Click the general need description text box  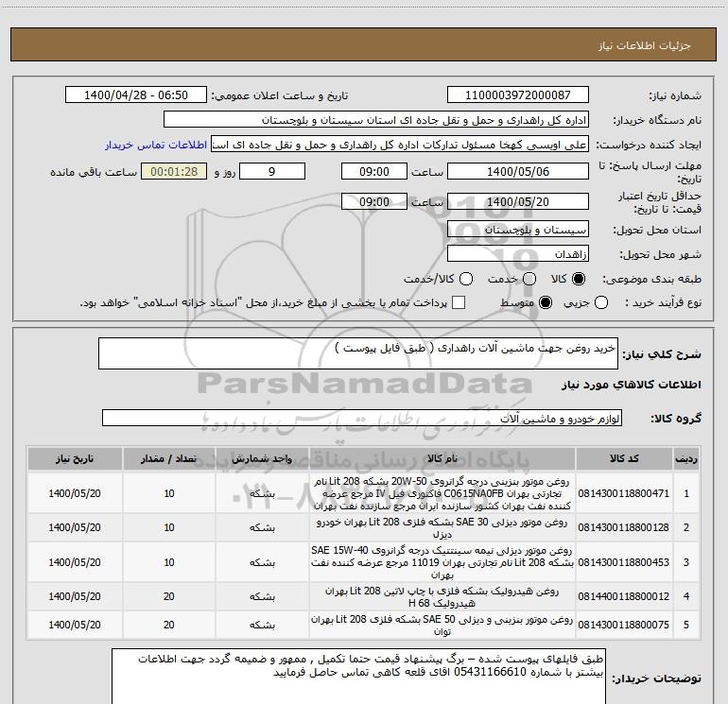(358, 353)
